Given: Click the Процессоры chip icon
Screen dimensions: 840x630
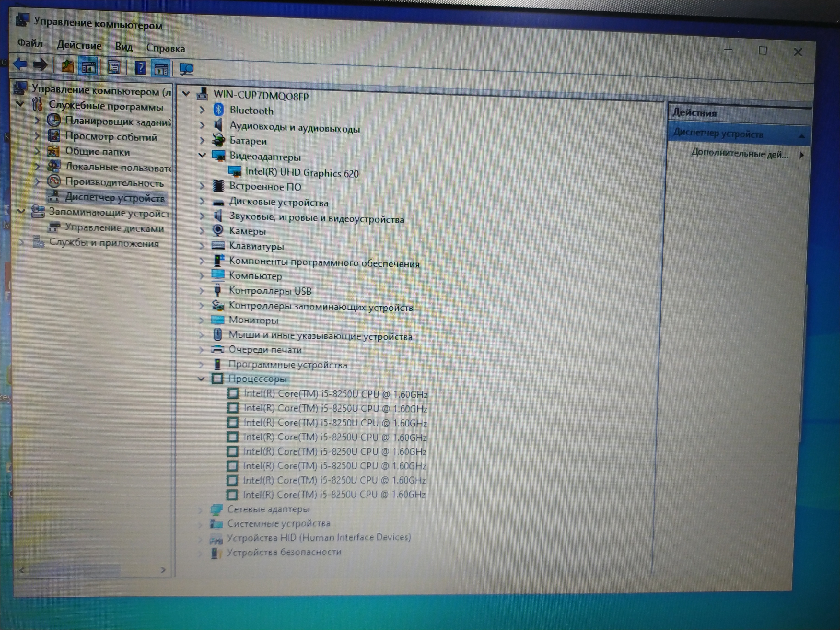Looking at the screenshot, I should [217, 379].
